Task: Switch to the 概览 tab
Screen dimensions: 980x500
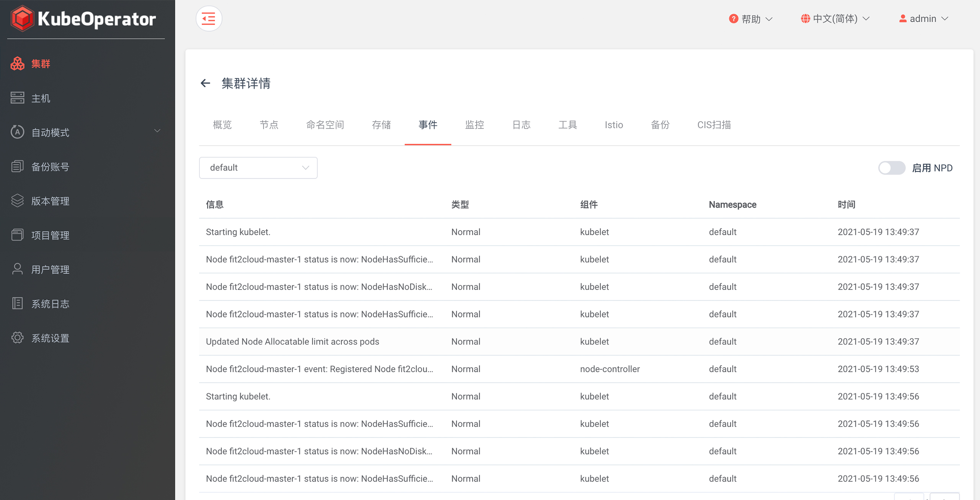Action: (222, 125)
